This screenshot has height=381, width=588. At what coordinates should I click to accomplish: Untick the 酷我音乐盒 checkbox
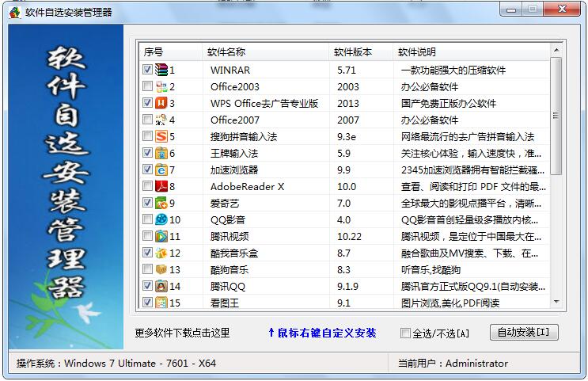pyautogui.click(x=147, y=252)
